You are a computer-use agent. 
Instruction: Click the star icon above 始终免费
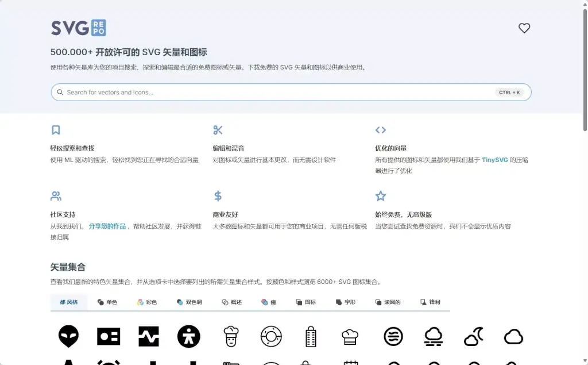381,196
